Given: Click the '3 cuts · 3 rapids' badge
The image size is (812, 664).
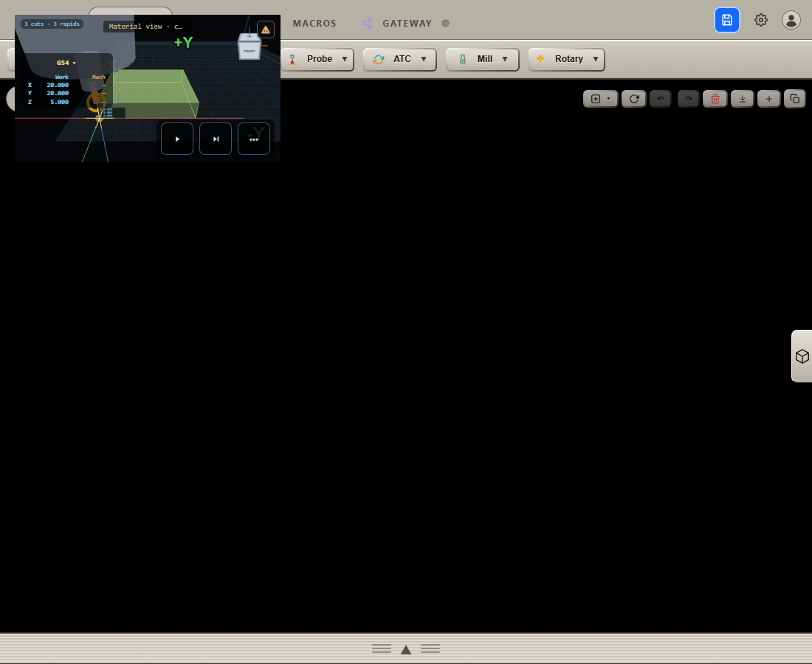Looking at the screenshot, I should coord(52,24).
